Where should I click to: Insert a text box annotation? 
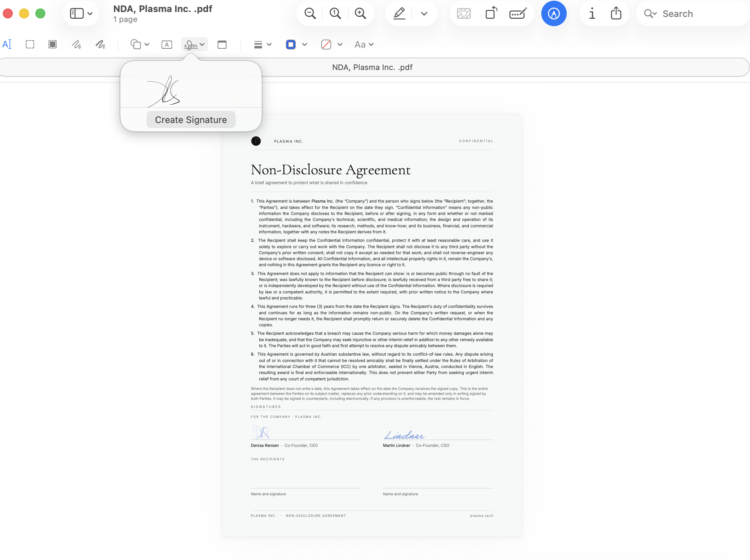tap(167, 45)
